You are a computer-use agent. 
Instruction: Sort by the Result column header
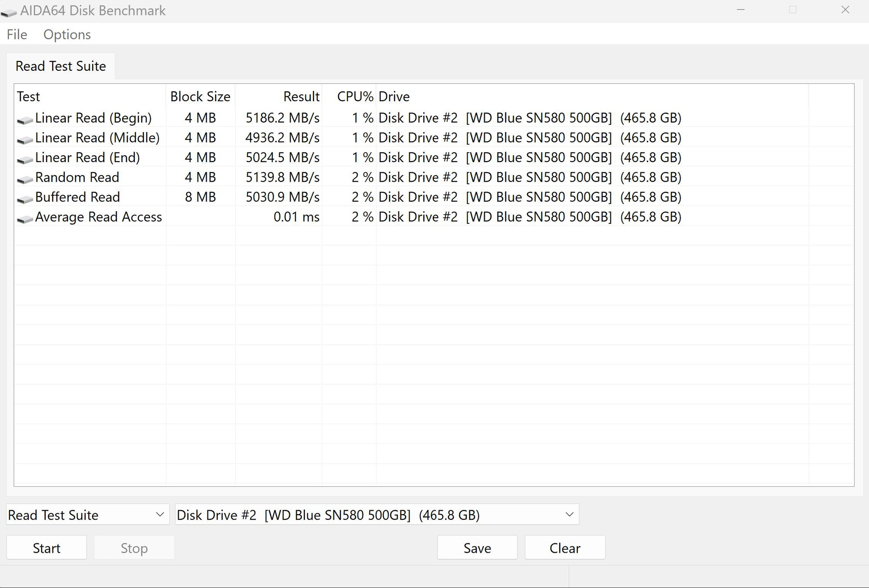pos(301,96)
